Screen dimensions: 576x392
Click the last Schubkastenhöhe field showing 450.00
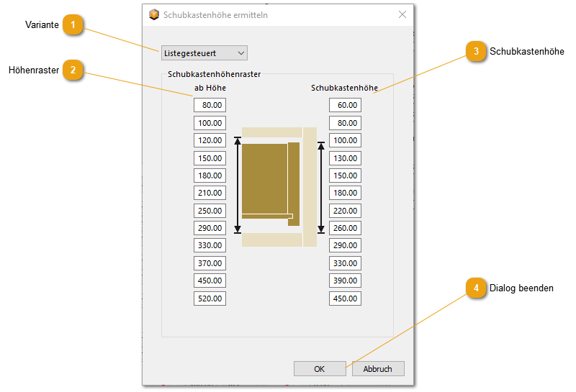coord(345,298)
